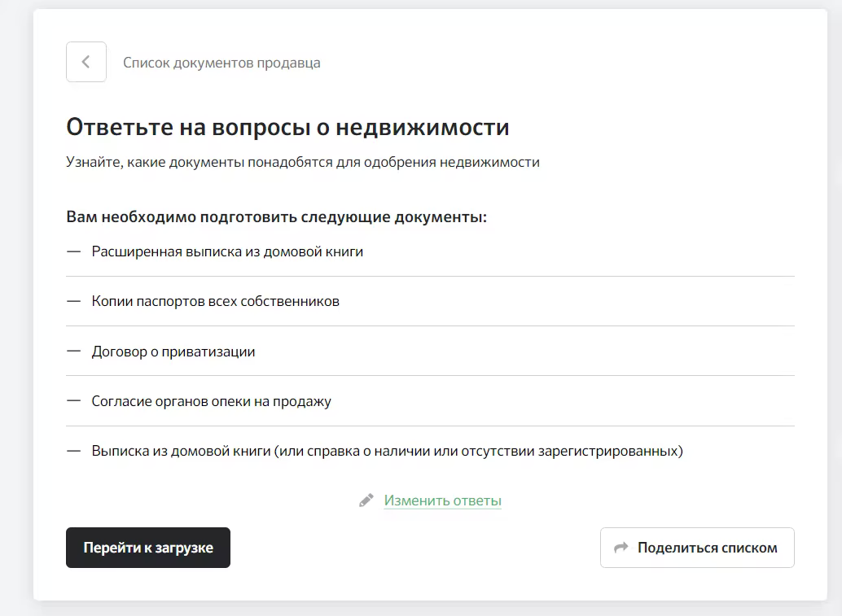Click the dash marker before Расширенная выписка
The image size is (842, 616).
[74, 251]
